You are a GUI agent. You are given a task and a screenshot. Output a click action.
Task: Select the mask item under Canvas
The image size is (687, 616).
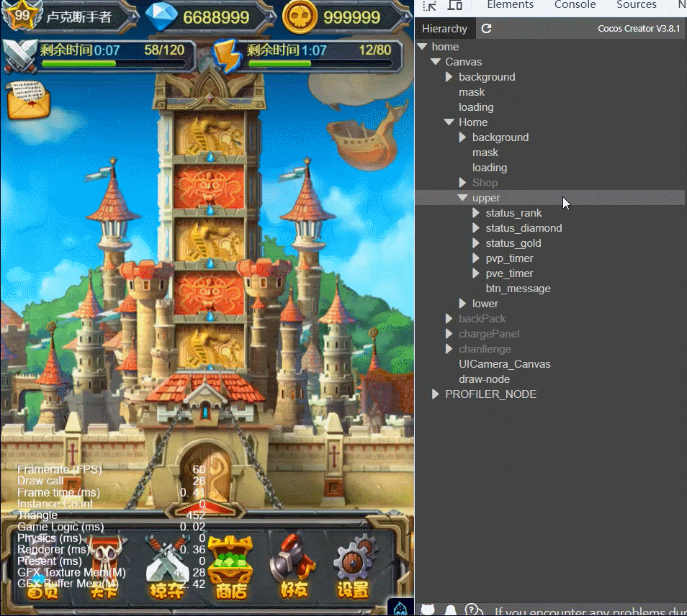pyautogui.click(x=472, y=92)
